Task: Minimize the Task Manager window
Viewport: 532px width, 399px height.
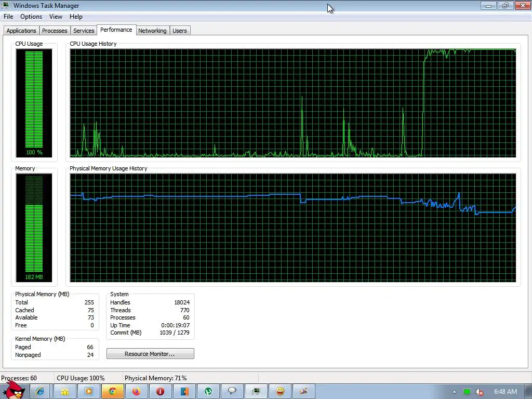Action: point(488,5)
